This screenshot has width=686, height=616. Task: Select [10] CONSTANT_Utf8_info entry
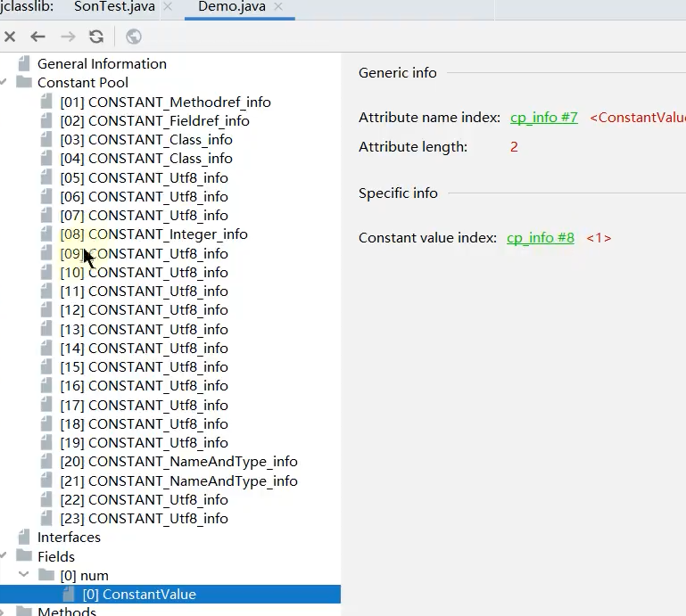[144, 273]
